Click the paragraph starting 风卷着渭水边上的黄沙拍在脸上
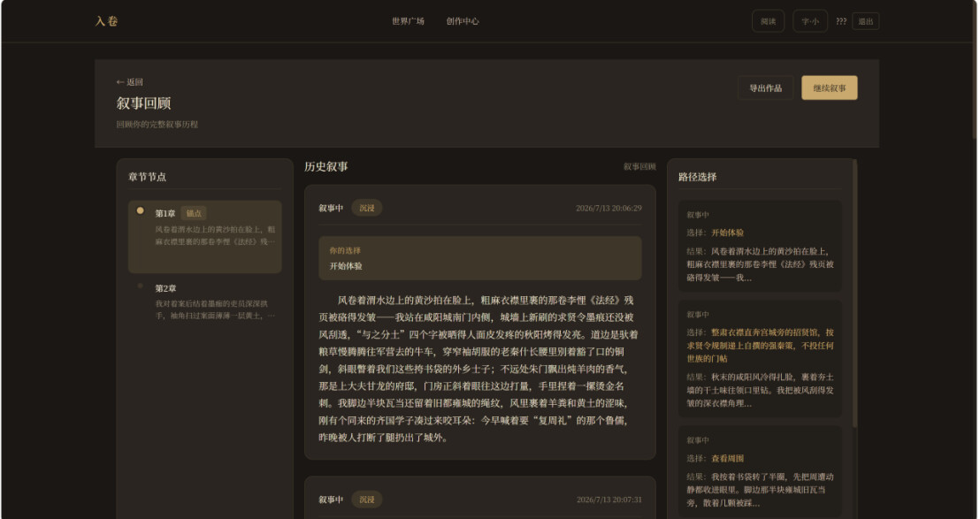 coord(480,369)
